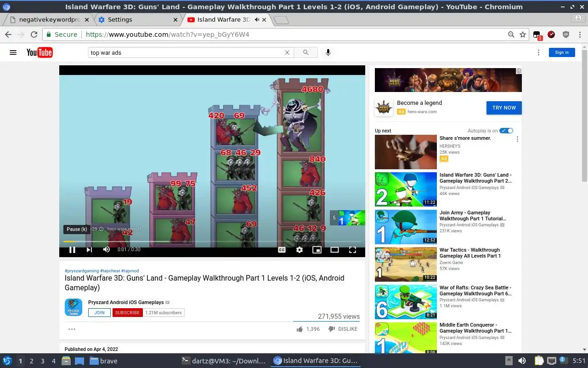Click the Pryszard Gaming channel avatar
The image size is (588, 368).
click(x=73, y=307)
